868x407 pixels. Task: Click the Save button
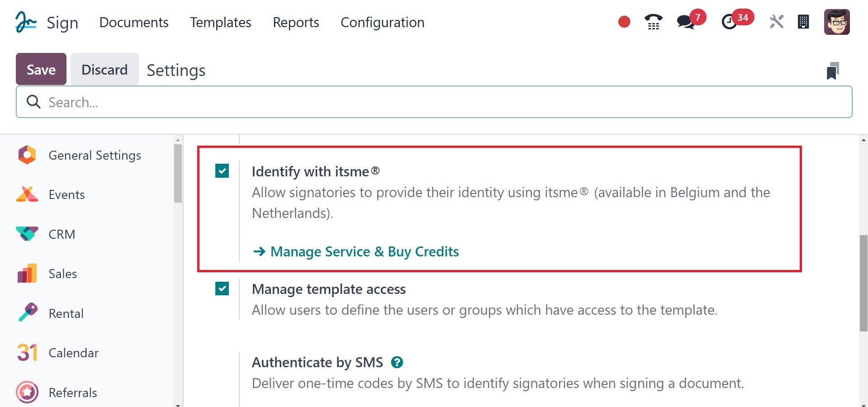[41, 69]
